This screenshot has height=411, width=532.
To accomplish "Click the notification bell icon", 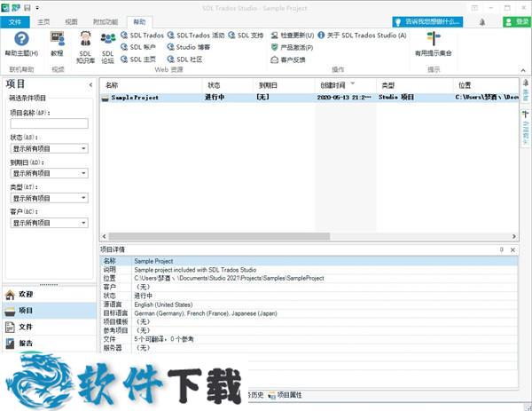I will [482, 22].
